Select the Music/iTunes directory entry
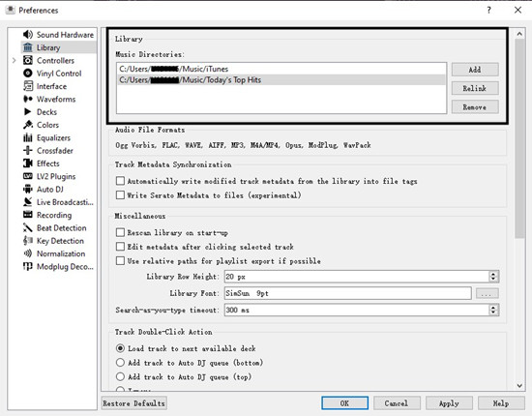 click(281, 69)
